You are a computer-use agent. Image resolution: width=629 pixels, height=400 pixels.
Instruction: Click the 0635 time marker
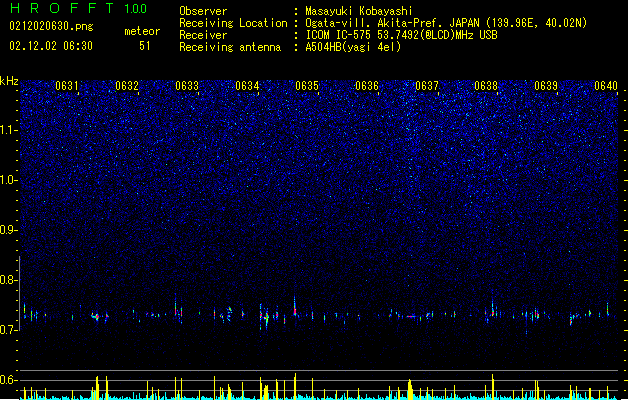click(x=307, y=86)
